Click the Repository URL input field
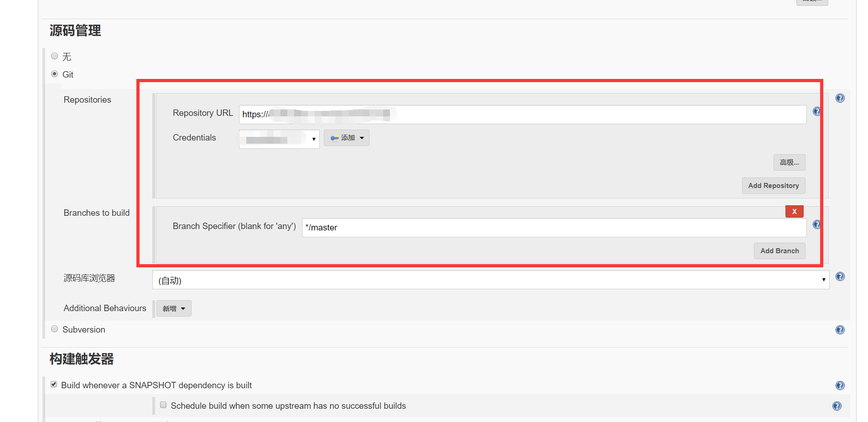Image resolution: width=868 pixels, height=422 pixels. (522, 115)
